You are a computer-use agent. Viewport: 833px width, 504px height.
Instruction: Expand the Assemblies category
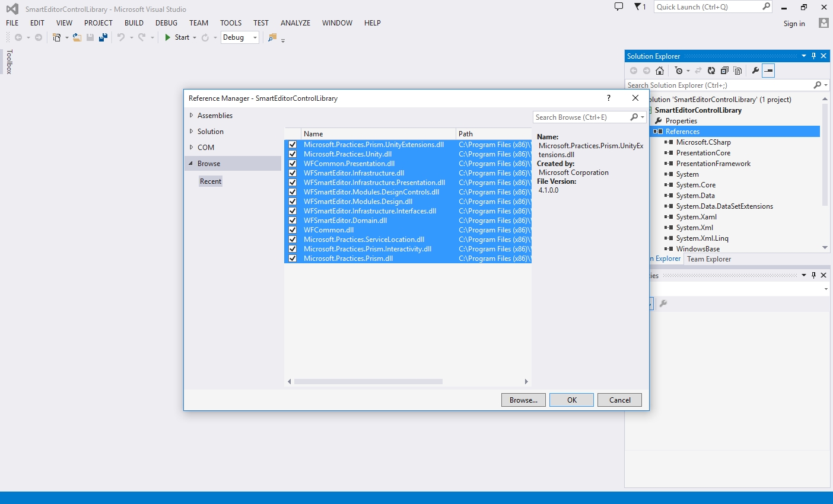pyautogui.click(x=192, y=116)
